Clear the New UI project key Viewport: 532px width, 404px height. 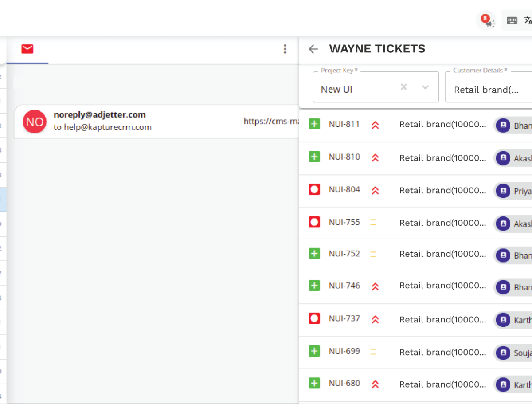[x=403, y=87]
